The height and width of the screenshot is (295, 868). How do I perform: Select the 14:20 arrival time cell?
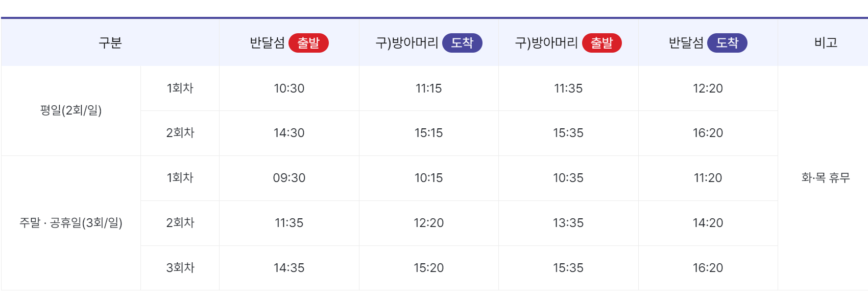[708, 223]
